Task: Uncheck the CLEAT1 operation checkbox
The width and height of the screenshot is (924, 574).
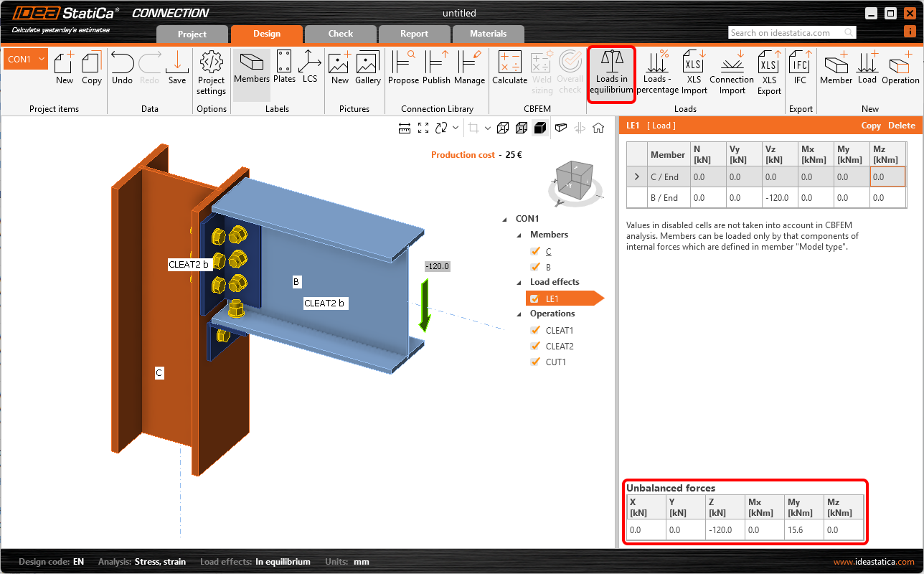Action: [534, 331]
